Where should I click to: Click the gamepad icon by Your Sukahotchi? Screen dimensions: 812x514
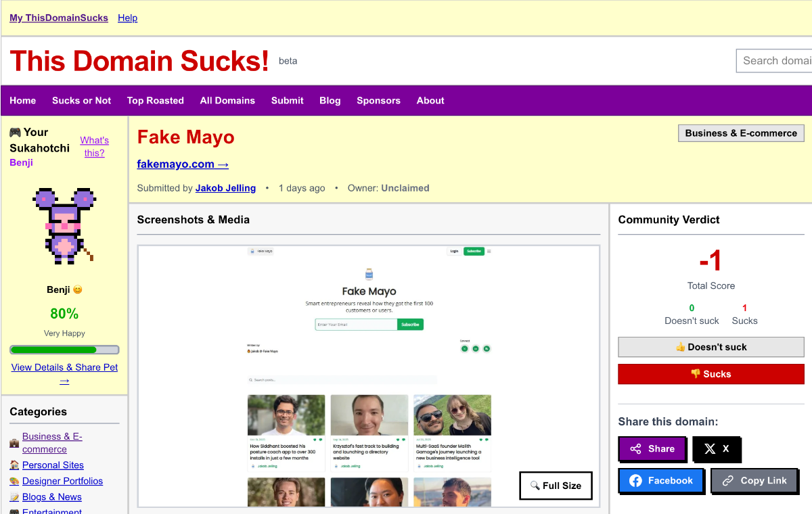tap(14, 132)
